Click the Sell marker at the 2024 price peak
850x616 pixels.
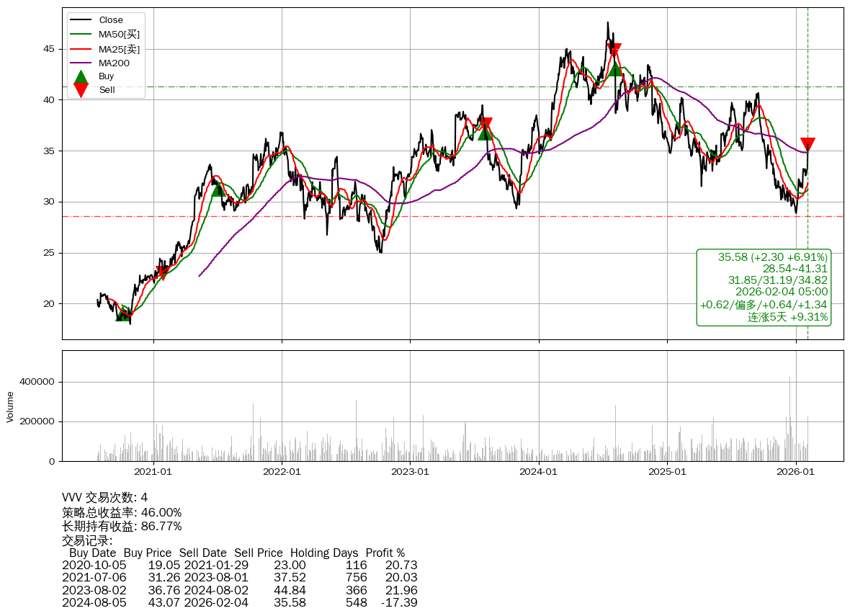tap(614, 50)
